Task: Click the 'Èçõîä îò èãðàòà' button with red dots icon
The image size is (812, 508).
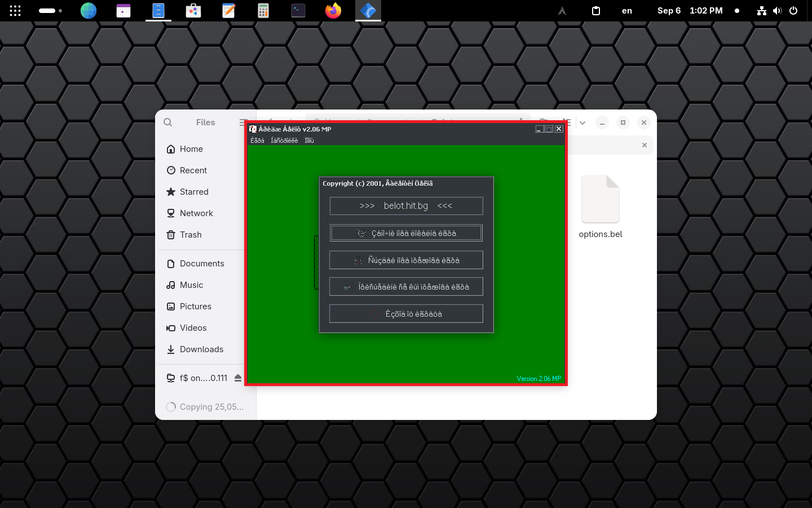Action: (x=406, y=314)
